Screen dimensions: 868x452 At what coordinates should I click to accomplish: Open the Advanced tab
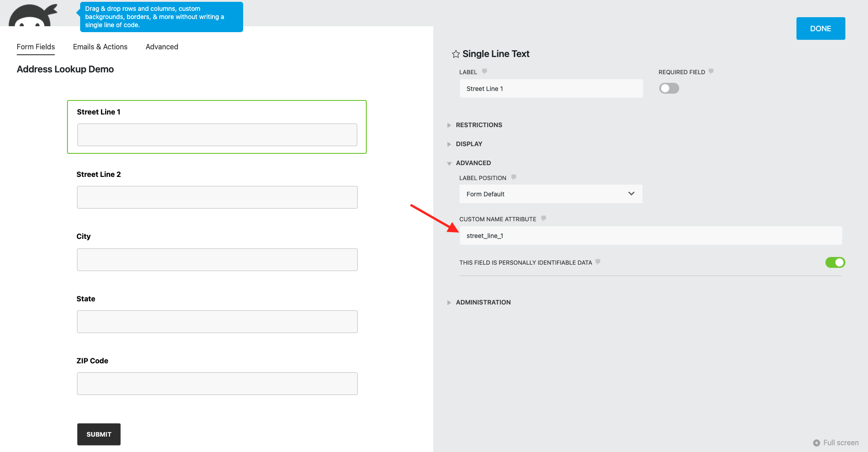[x=162, y=47]
